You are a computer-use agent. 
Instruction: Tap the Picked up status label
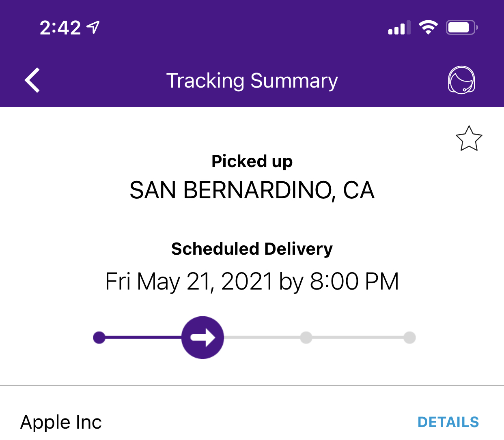click(252, 161)
